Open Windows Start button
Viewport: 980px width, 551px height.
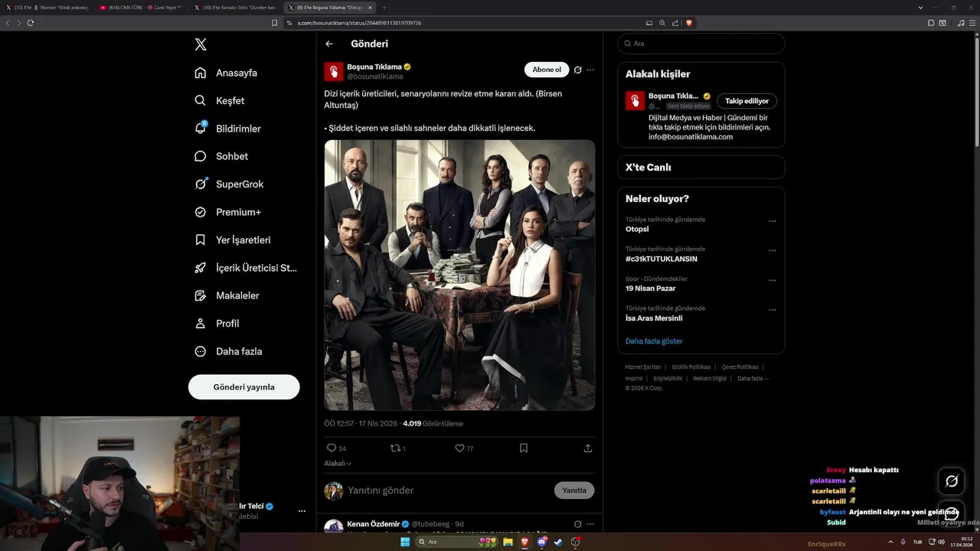tap(405, 542)
